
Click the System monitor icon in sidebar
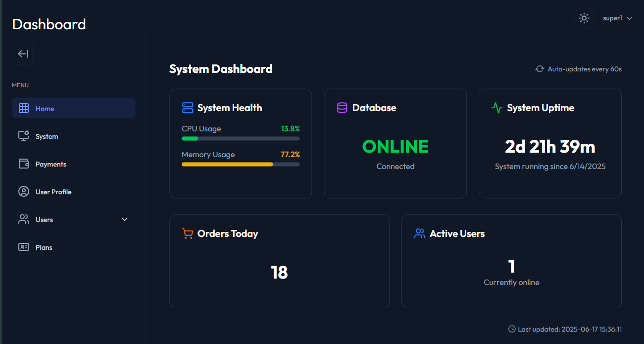click(x=24, y=136)
